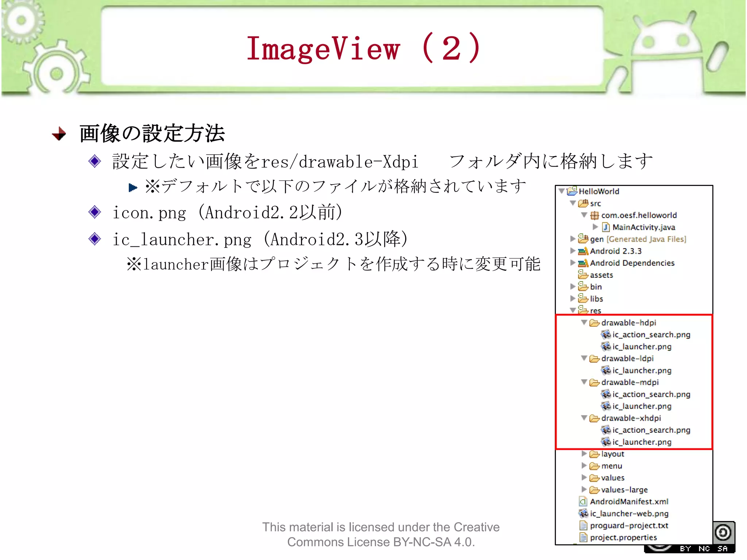747x560 pixels.
Task: Click the drawable-ldpi folder icon
Action: pyautogui.click(x=595, y=358)
